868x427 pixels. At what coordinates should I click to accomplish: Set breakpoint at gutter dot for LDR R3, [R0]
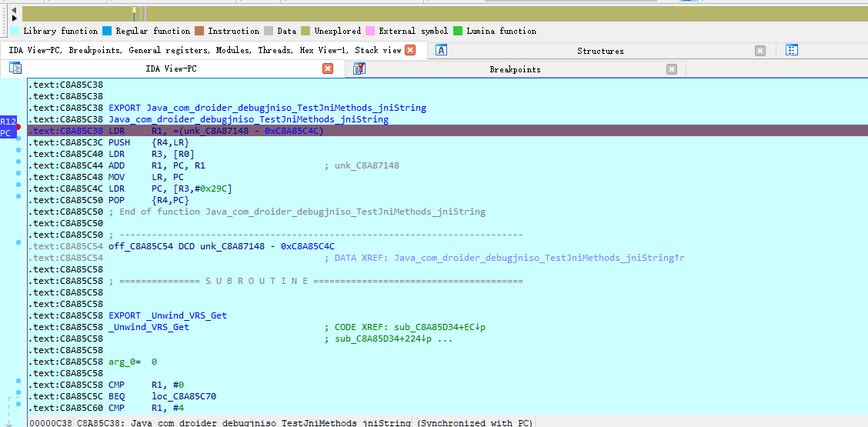18,150
